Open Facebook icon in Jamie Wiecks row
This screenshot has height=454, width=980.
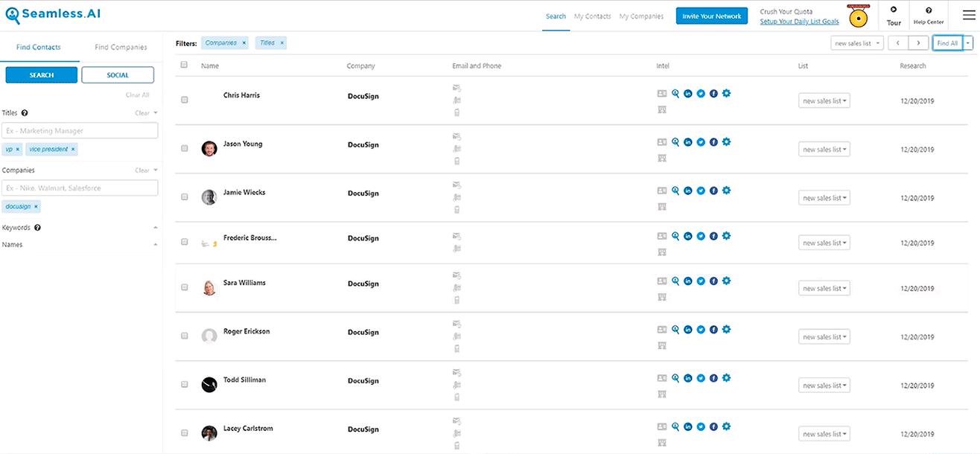click(x=713, y=191)
